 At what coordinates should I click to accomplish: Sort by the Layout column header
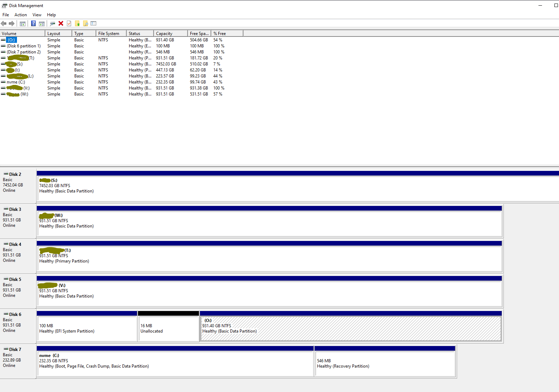[x=59, y=34]
